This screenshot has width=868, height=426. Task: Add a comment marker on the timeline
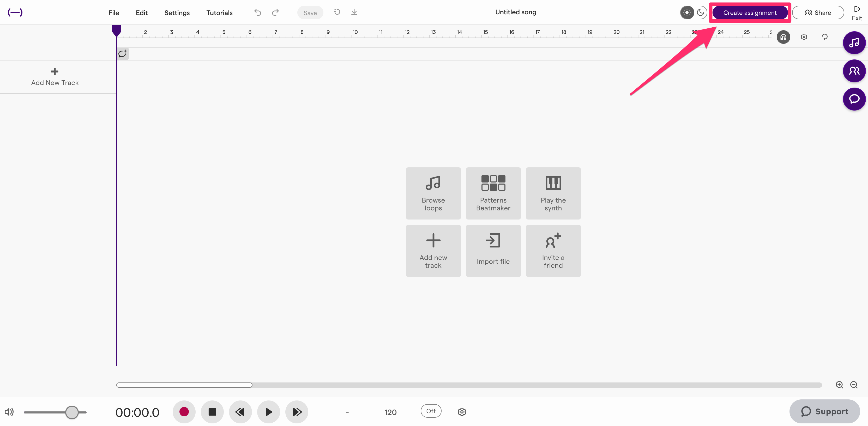(x=123, y=53)
